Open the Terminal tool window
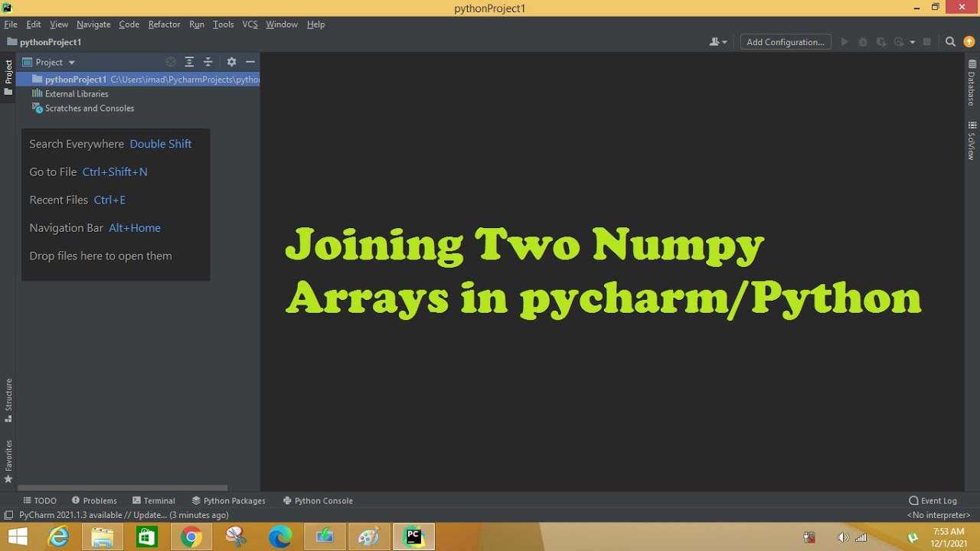 click(x=154, y=500)
